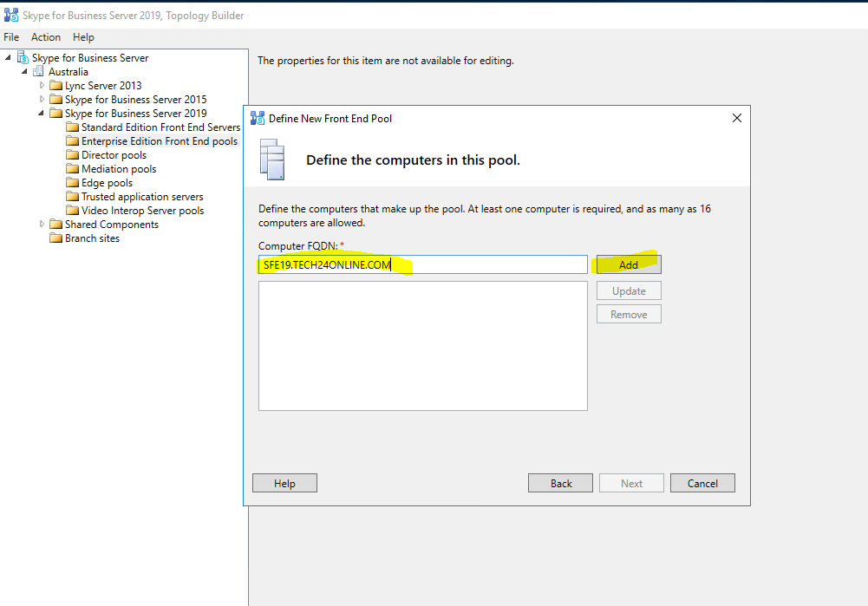Click the Lync Server 2013 folder icon

tap(55, 86)
